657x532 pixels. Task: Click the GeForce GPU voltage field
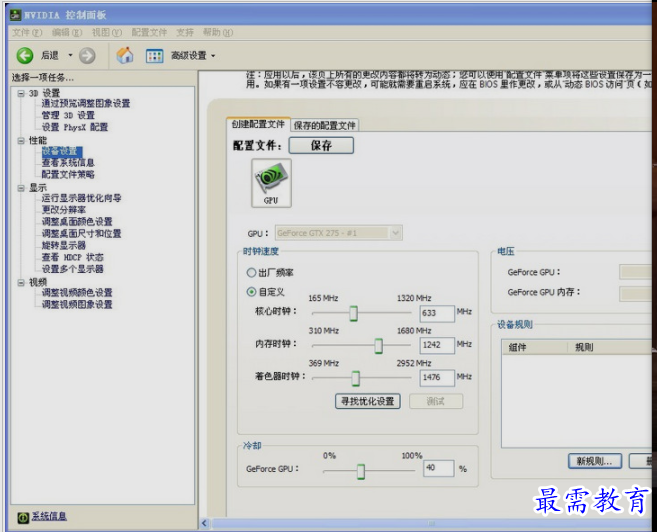[636, 272]
